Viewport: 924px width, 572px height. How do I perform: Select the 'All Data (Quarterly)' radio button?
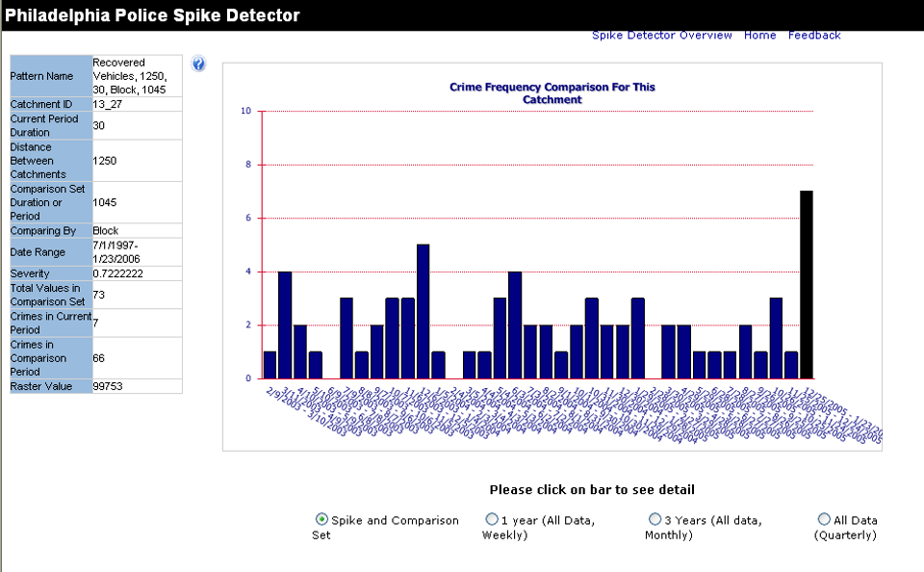point(824,518)
